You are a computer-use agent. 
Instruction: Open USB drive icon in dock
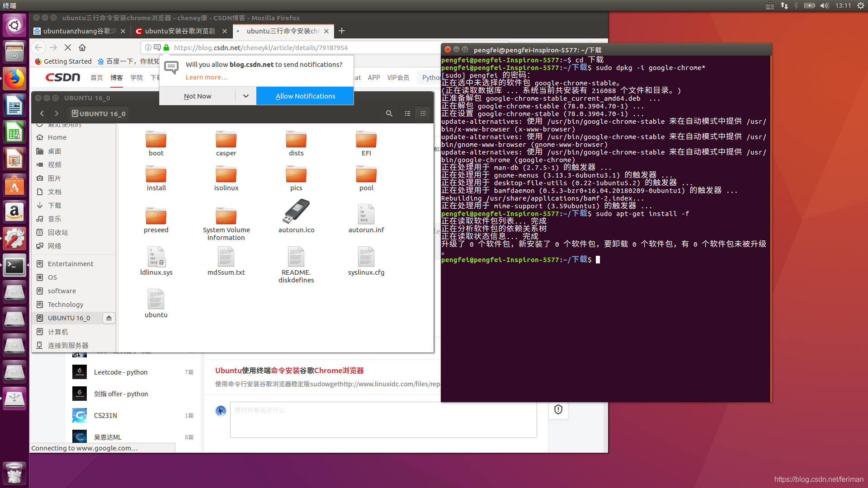tap(14, 399)
